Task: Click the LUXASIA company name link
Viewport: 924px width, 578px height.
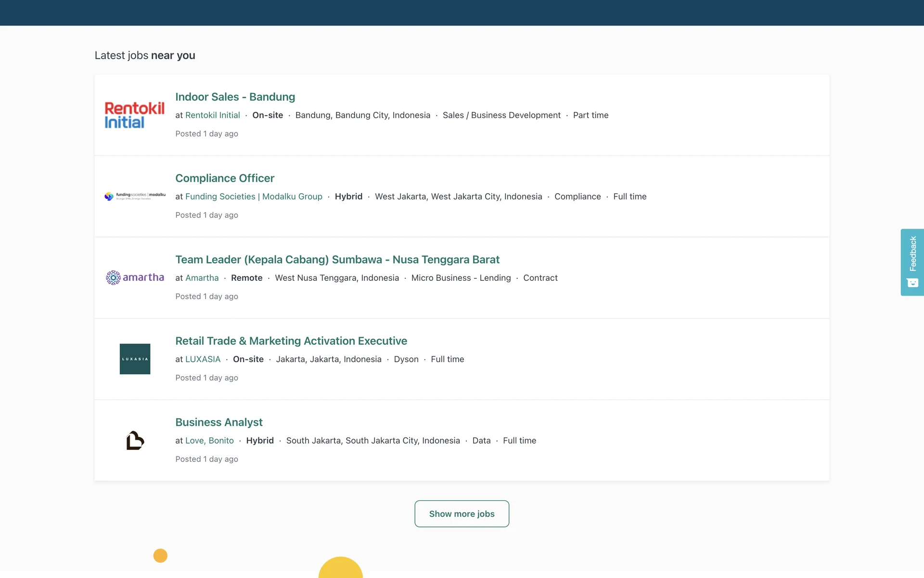Action: [203, 359]
